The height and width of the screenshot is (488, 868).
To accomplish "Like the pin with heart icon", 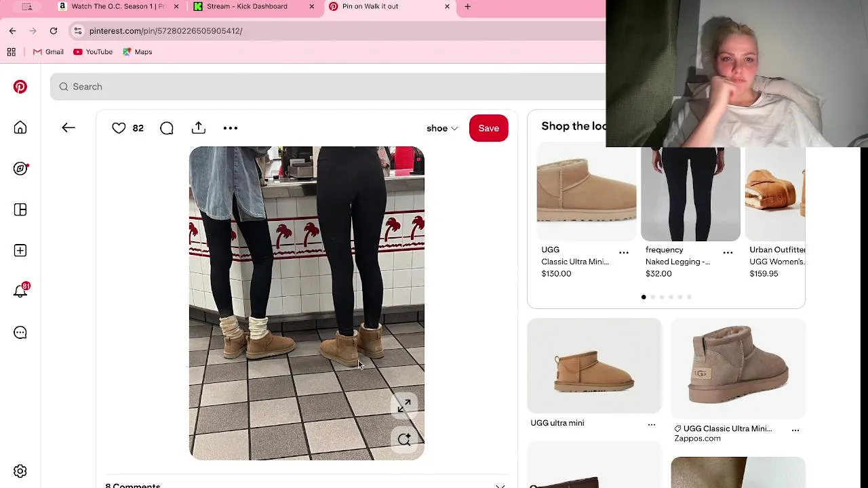I will click(x=119, y=127).
